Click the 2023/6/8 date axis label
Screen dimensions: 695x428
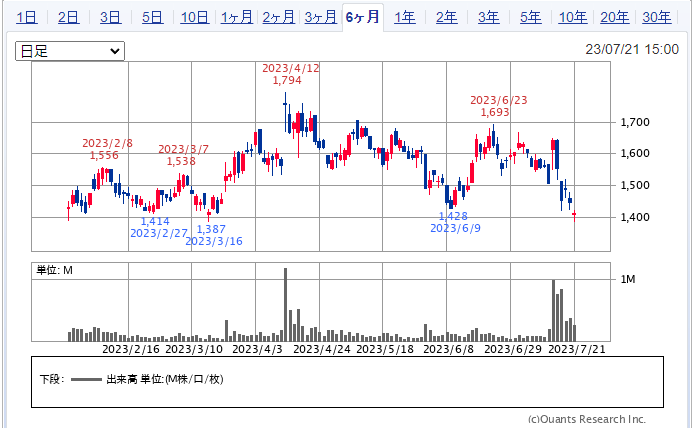[x=448, y=349]
